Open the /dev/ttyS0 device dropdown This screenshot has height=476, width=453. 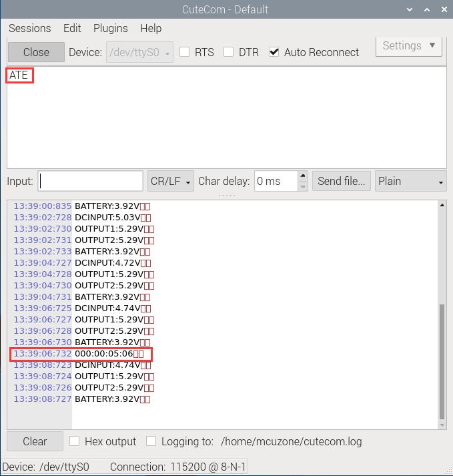(x=139, y=52)
